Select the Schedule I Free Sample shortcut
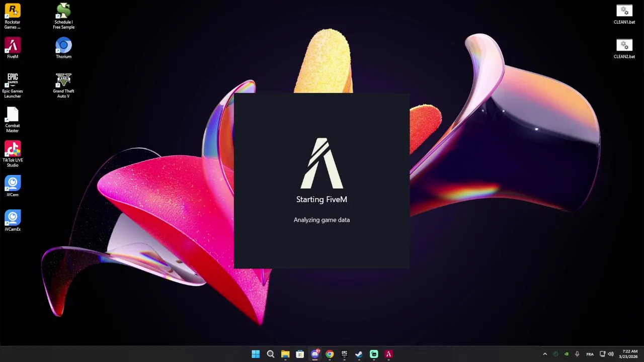Image resolution: width=644 pixels, height=362 pixels. click(x=63, y=16)
